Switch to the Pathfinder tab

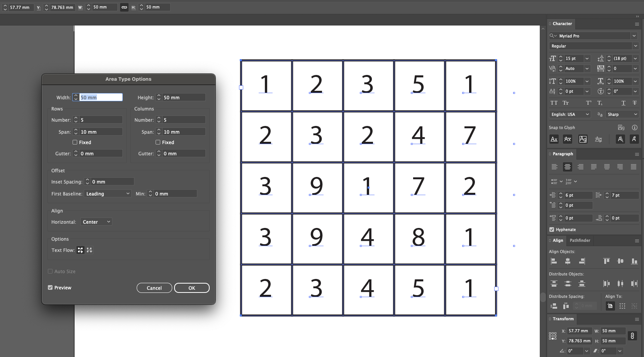(x=580, y=240)
